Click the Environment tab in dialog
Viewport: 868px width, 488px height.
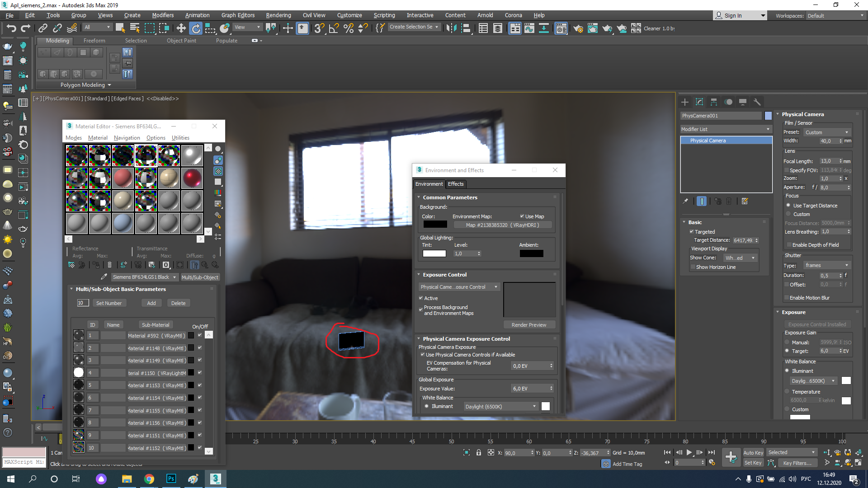click(429, 183)
